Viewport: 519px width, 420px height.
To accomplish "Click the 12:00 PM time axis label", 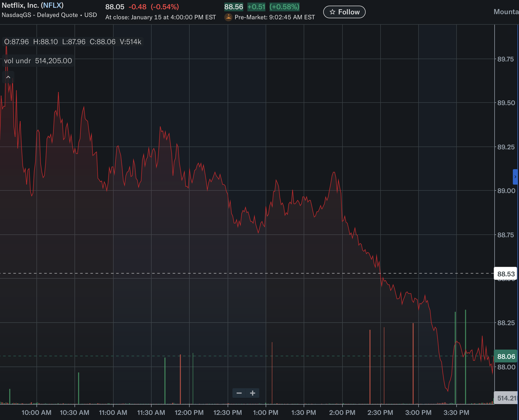I will coord(189,413).
